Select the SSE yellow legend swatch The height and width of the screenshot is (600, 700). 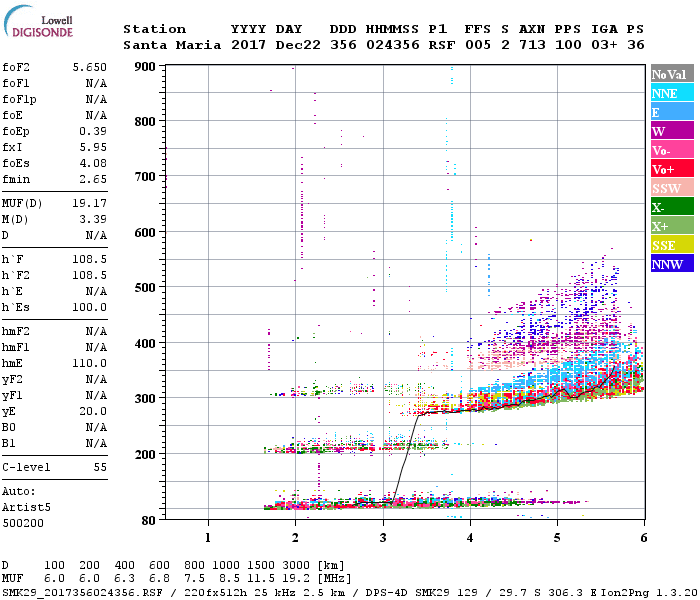(672, 245)
